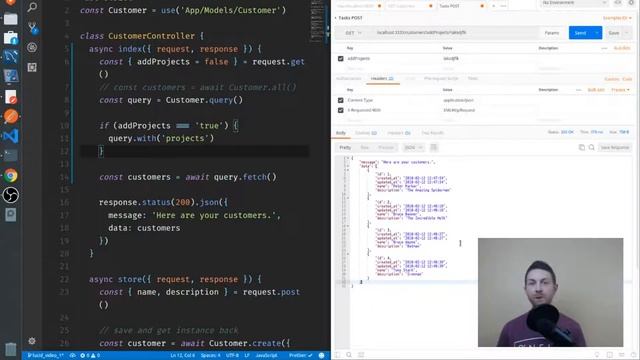Screen dimensions: 640x360
Task: Open Postman settings icon at top right
Action: tap(631, 2)
